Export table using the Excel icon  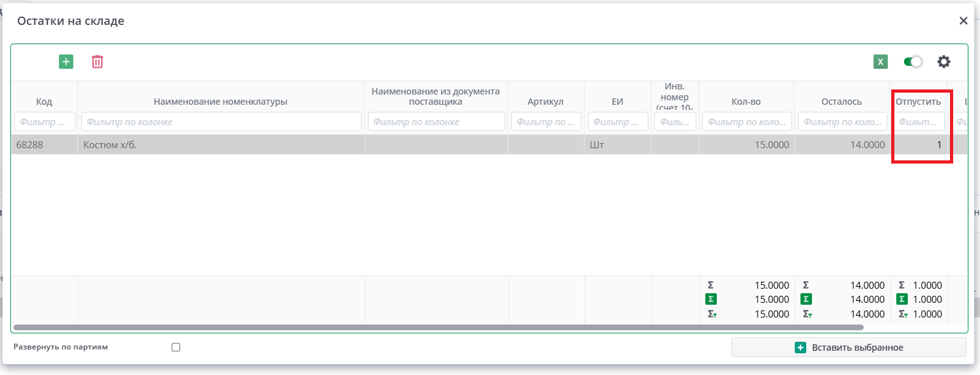(880, 61)
